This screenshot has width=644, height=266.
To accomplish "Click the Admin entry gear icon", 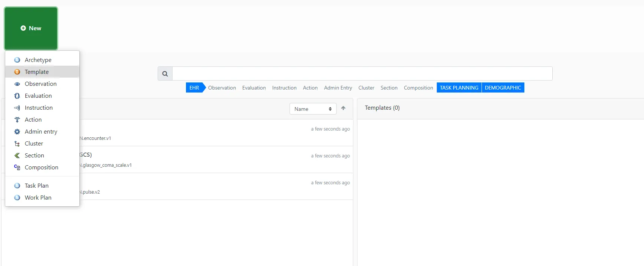I will (x=17, y=132).
